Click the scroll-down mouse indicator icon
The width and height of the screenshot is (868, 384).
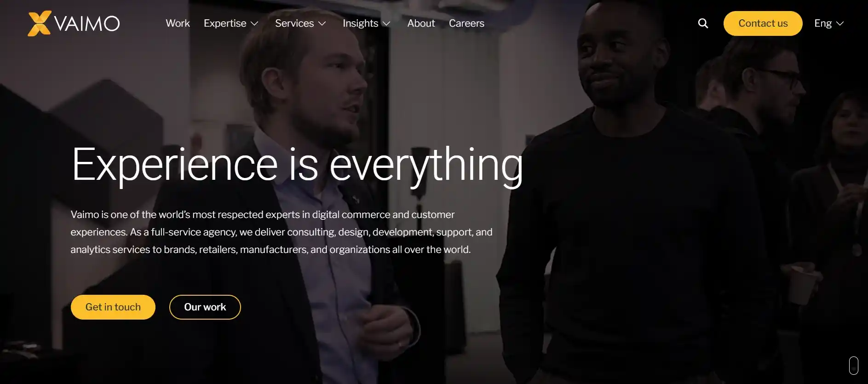[854, 366]
